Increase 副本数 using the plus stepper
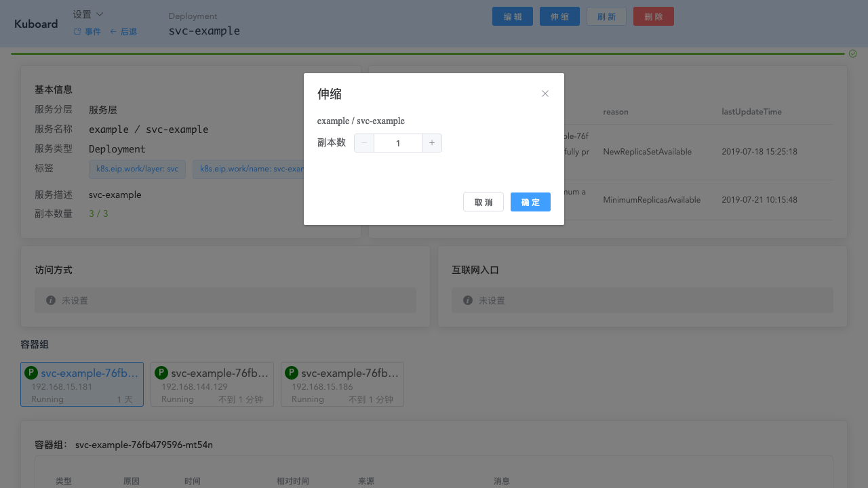 coord(432,143)
